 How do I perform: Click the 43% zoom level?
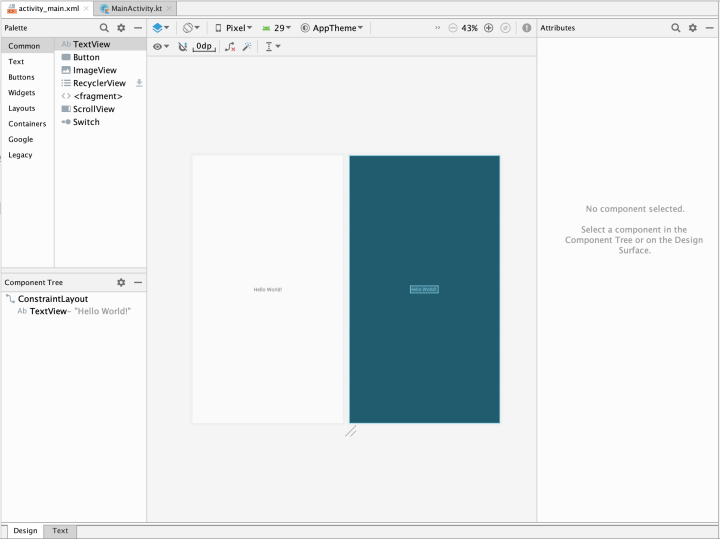pyautogui.click(x=469, y=28)
